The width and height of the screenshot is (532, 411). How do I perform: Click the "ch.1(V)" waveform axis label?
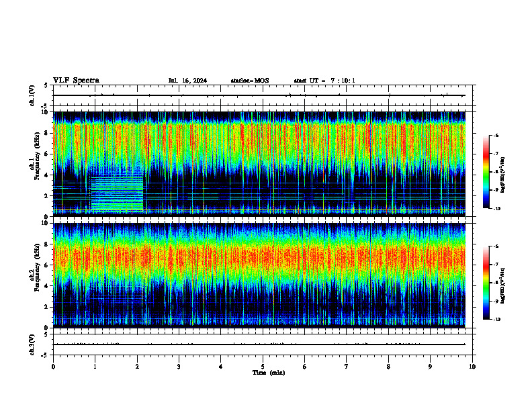tap(32, 95)
